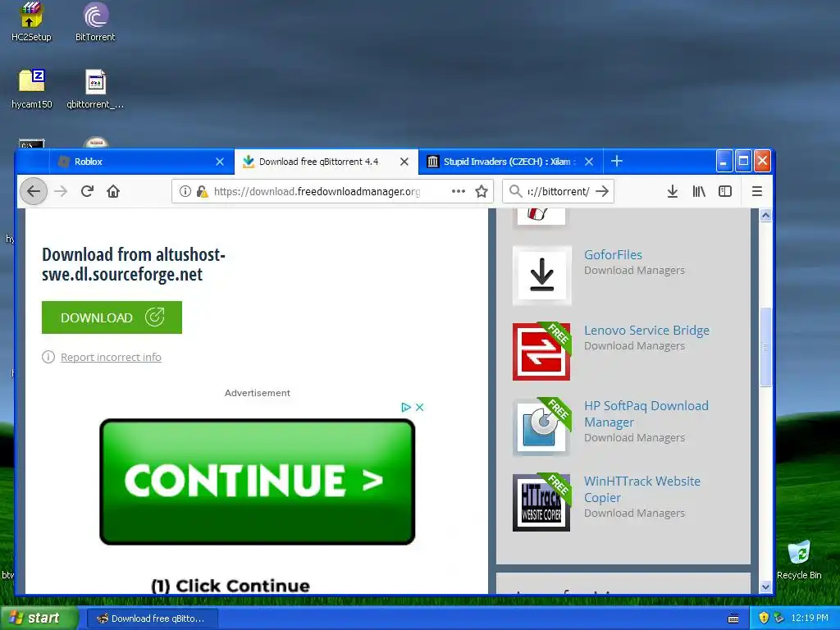The height and width of the screenshot is (630, 840).
Task: Open the Firefox home page icon
Action: [x=113, y=191]
